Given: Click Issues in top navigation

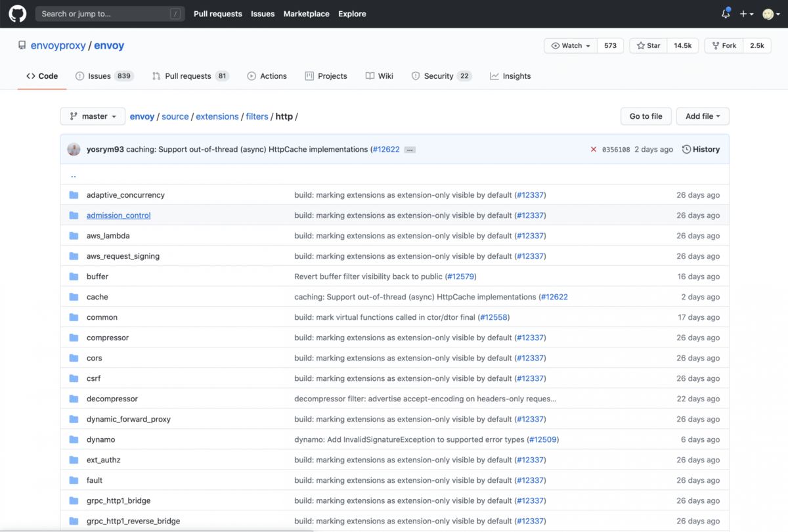Looking at the screenshot, I should pos(263,14).
